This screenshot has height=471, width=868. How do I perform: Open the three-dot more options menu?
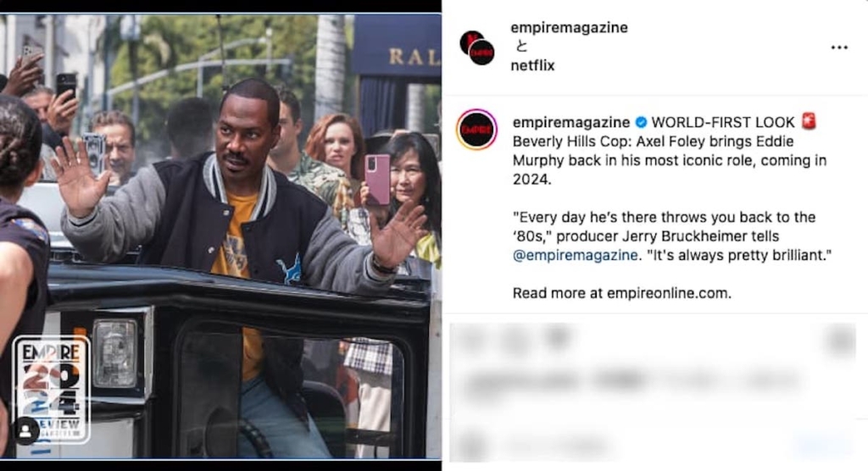[x=839, y=47]
